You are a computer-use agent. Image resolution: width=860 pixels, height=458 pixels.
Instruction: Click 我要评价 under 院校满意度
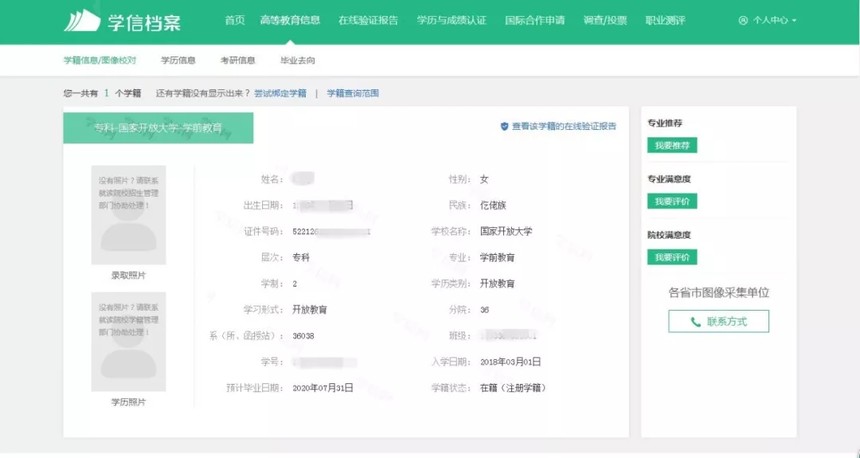[672, 257]
